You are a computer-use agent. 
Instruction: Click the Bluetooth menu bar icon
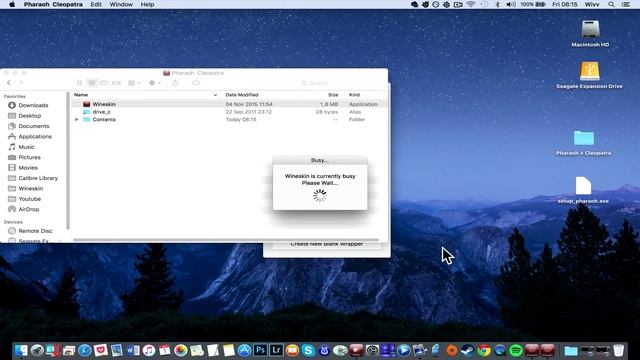point(497,4)
